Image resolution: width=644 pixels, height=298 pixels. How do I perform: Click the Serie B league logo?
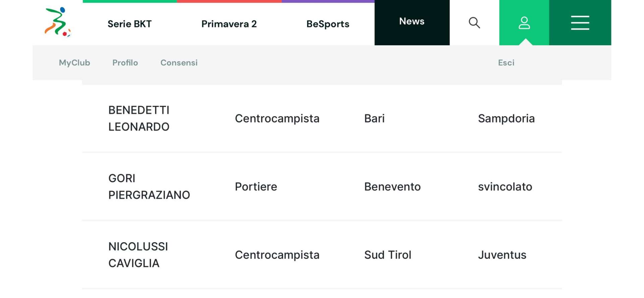[58, 22]
